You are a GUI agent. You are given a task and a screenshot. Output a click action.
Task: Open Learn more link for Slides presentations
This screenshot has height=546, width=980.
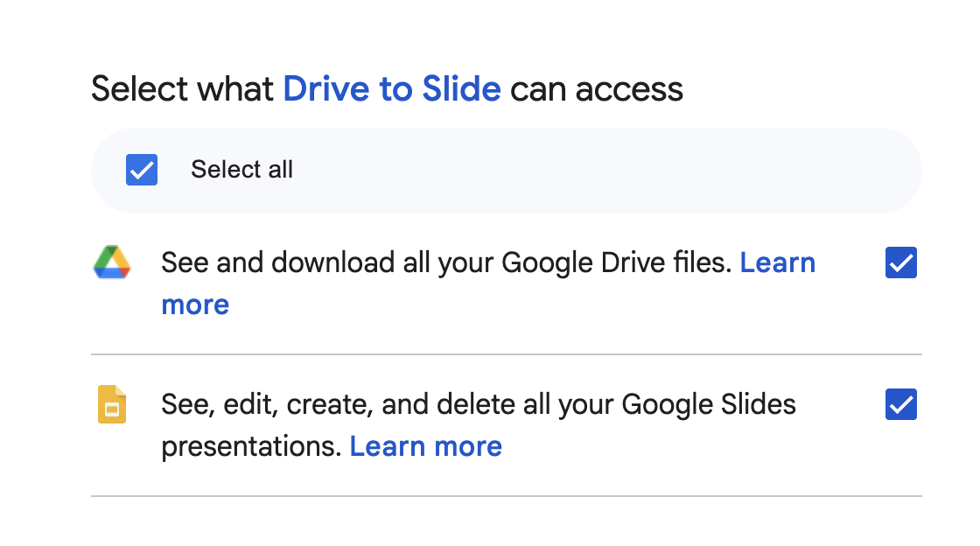point(425,446)
